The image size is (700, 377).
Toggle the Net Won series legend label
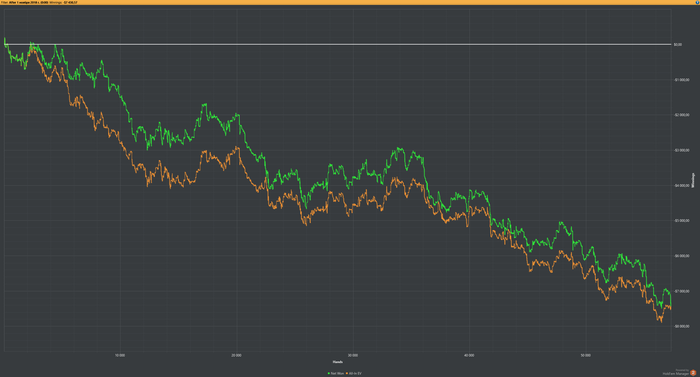[x=338, y=373]
